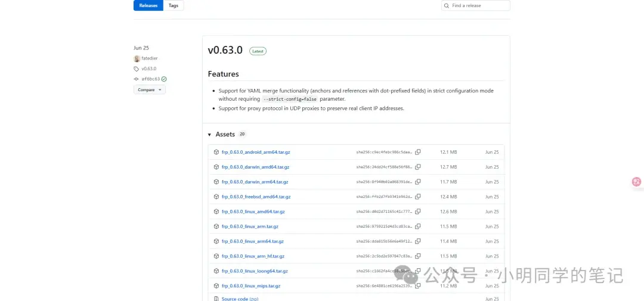This screenshot has height=301, width=644.
Task: Click the verified checkmark next to af6bc63
Action: [164, 79]
